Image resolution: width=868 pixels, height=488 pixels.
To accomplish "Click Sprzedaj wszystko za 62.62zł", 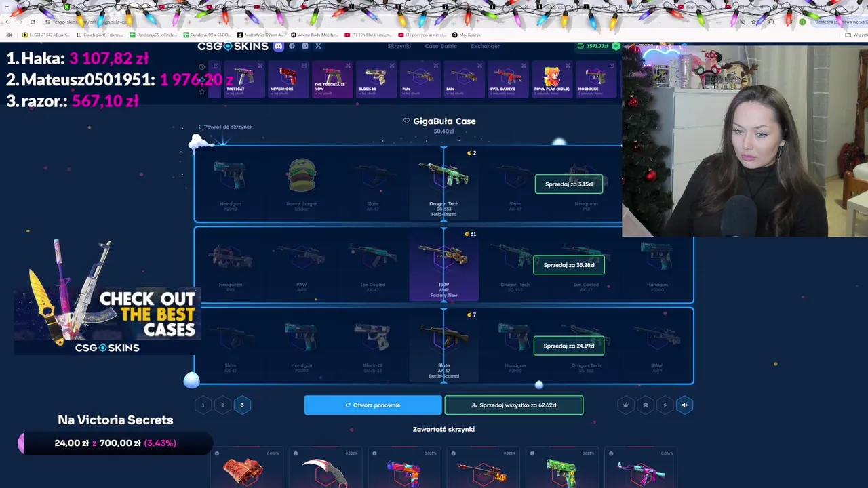I will 514,405.
